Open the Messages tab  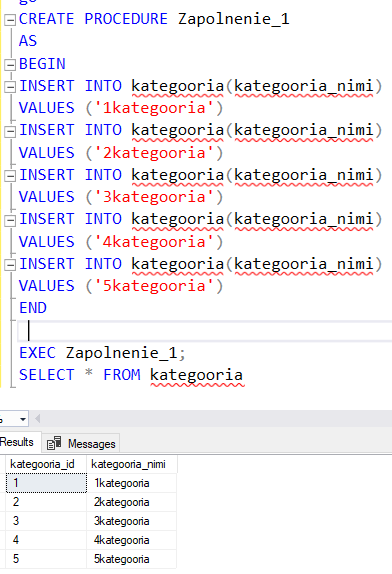pos(81,443)
